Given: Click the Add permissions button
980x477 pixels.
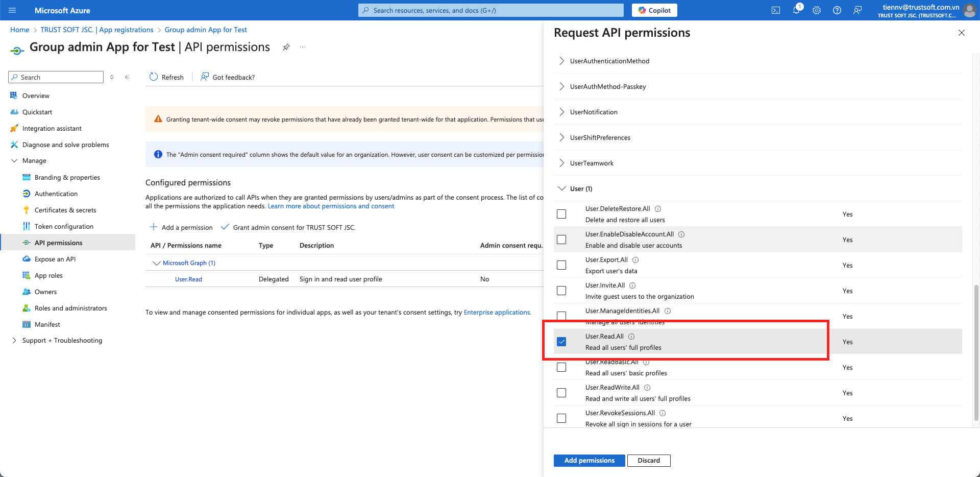Looking at the screenshot, I should [589, 461].
